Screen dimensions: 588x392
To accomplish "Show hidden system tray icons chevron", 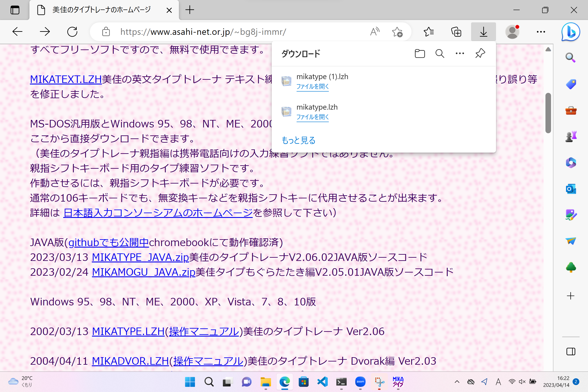I will point(457,381).
